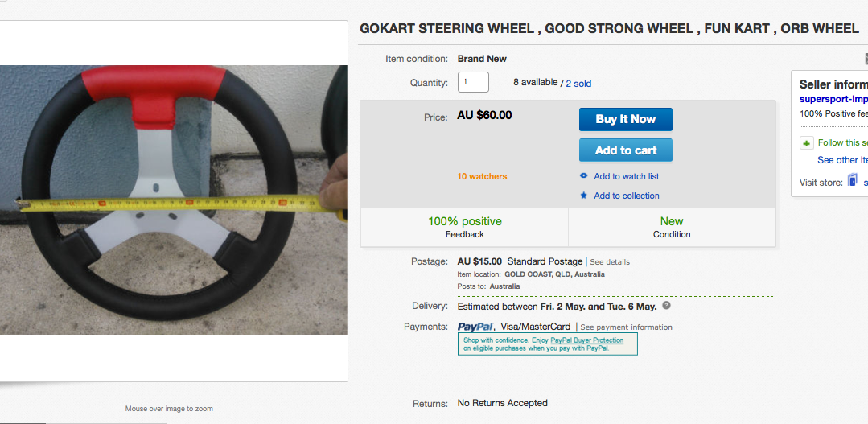Click the steering wheel product image
Screen dimensions: 868x424
(174, 200)
